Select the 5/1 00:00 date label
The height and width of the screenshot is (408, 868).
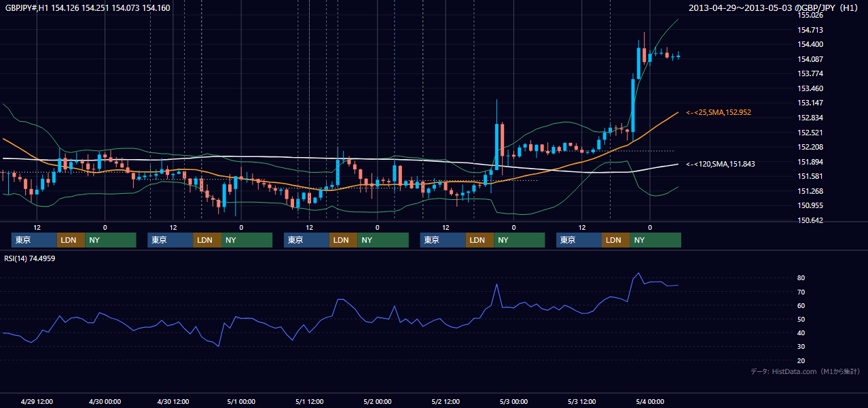(x=241, y=401)
